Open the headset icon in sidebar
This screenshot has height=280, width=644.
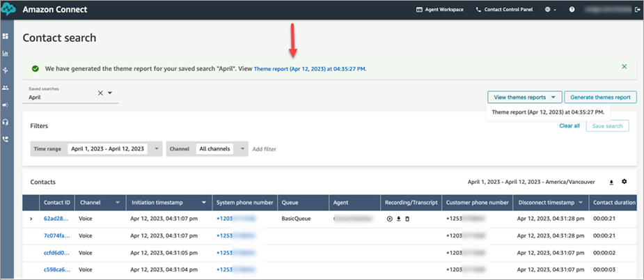(x=6, y=122)
